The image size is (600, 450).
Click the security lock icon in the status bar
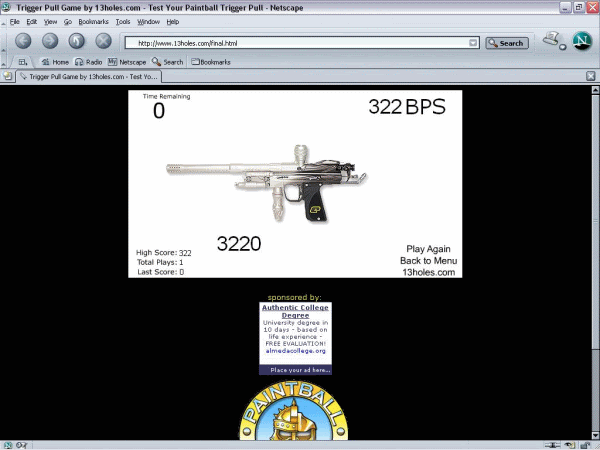pyautogui.click(x=585, y=445)
